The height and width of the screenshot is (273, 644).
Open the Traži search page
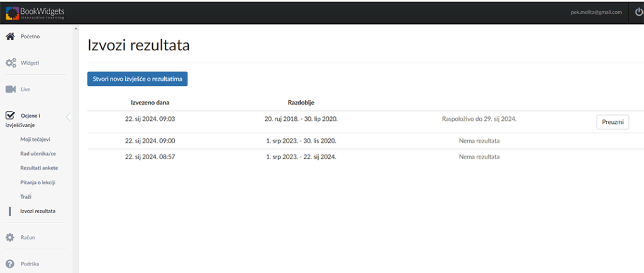(26, 197)
